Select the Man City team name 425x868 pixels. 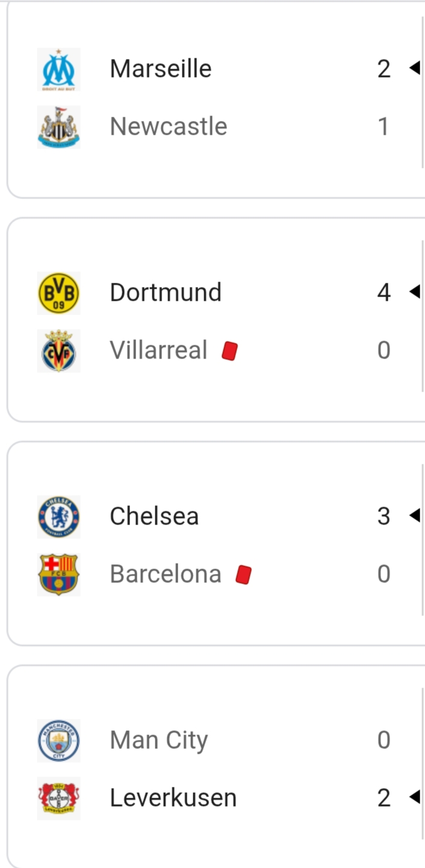(x=158, y=740)
